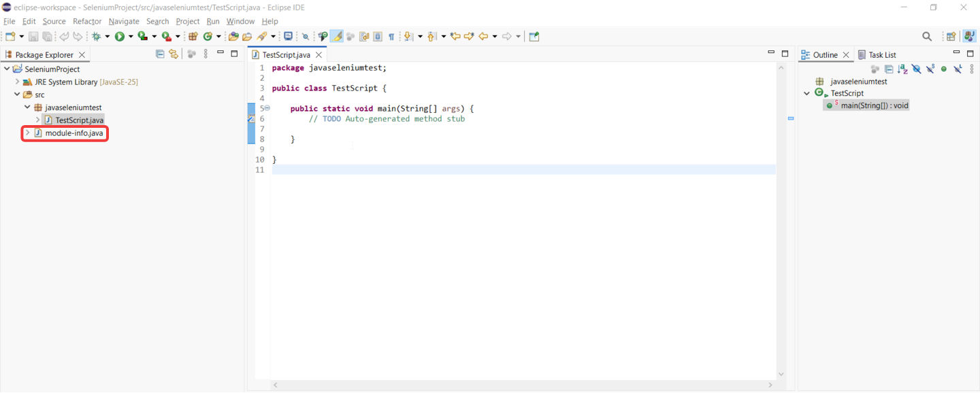The height and width of the screenshot is (393, 980).
Task: Open the New wizard dropdown arrow
Action: pyautogui.click(x=21, y=37)
